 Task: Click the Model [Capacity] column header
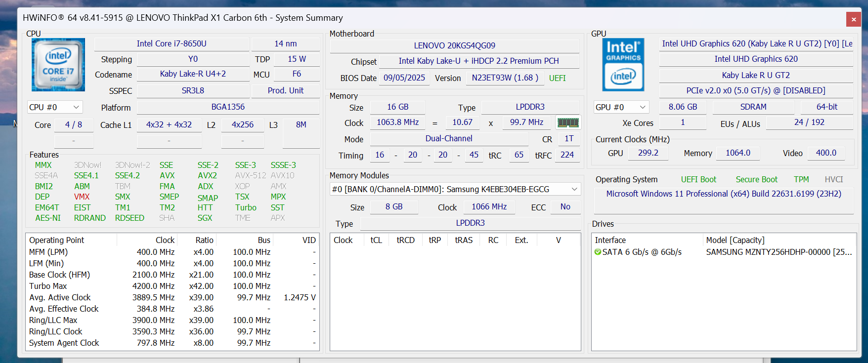click(780, 240)
